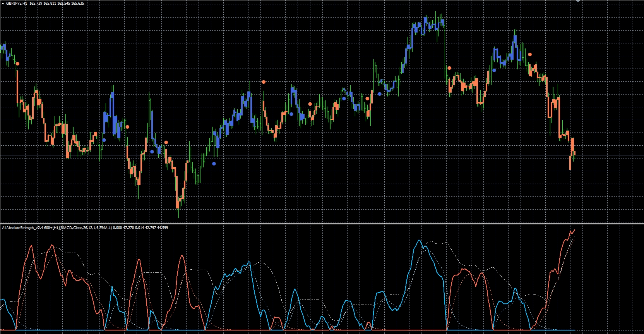This screenshot has width=644, height=334.
Task: Click the GBPJPYz,H1 symbol label
Action: (17, 3)
